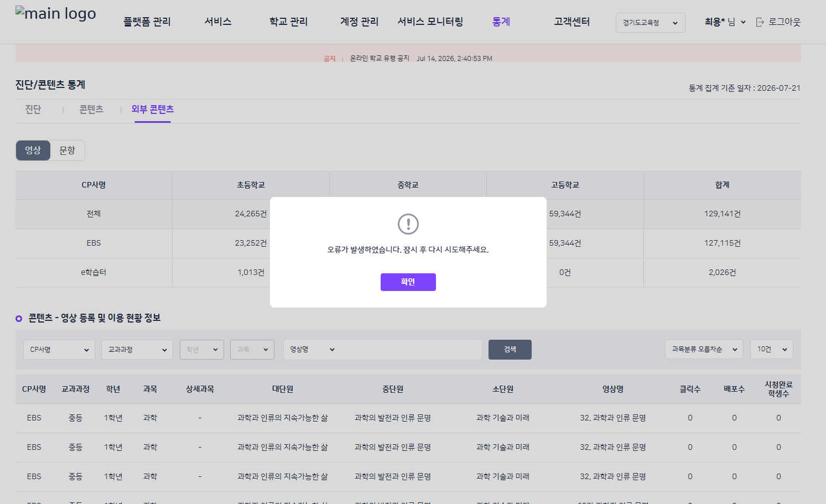Screen dimensions: 826x504
Task: Click the 검색 search button
Action: point(510,350)
